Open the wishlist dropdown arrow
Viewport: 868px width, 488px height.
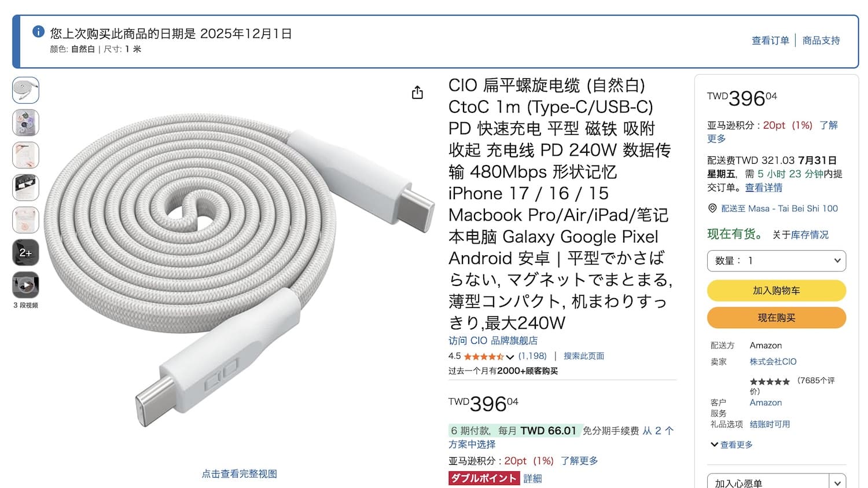pos(837,483)
